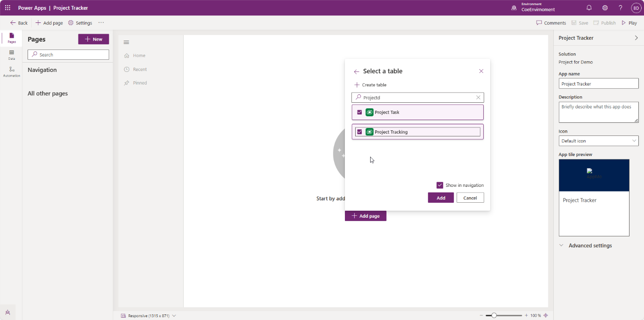Click the Publish command

click(x=604, y=23)
